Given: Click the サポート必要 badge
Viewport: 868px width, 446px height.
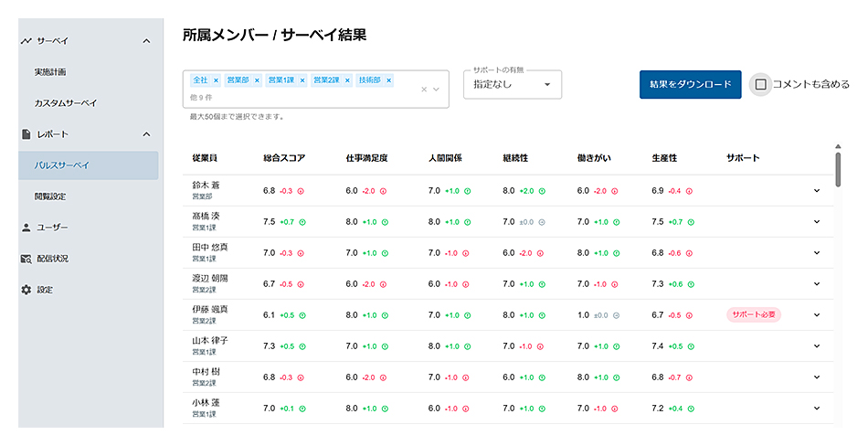Looking at the screenshot, I should [x=754, y=314].
